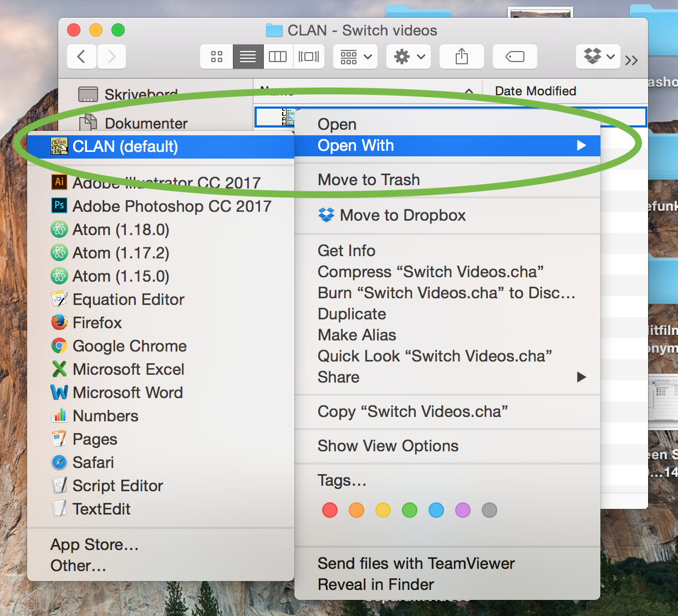Click the Microsoft Word icon

(59, 392)
